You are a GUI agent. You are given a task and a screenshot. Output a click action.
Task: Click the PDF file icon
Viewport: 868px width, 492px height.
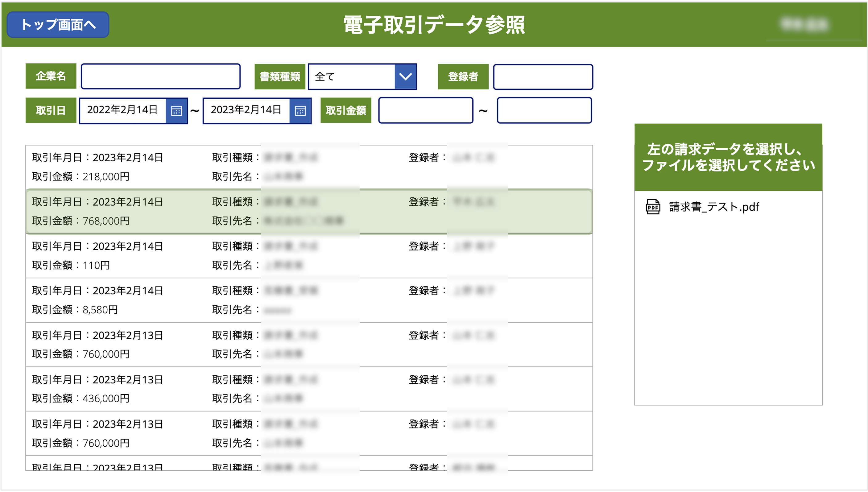[x=653, y=206]
